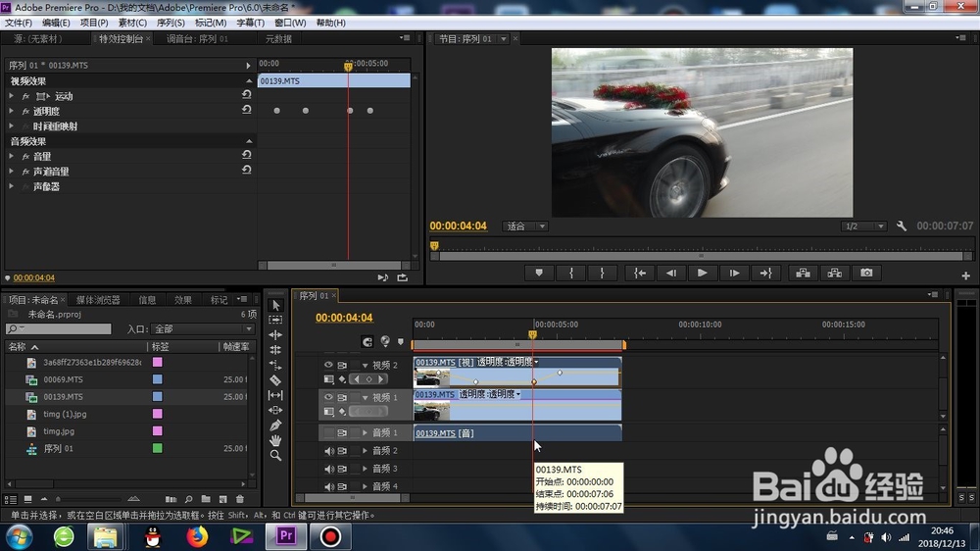Create new bin in project panel

pos(206,499)
